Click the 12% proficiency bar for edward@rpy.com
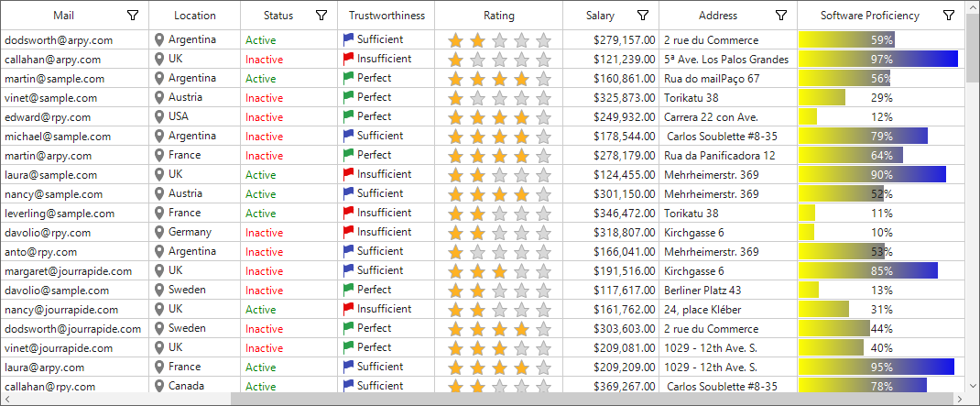 pyautogui.click(x=808, y=117)
